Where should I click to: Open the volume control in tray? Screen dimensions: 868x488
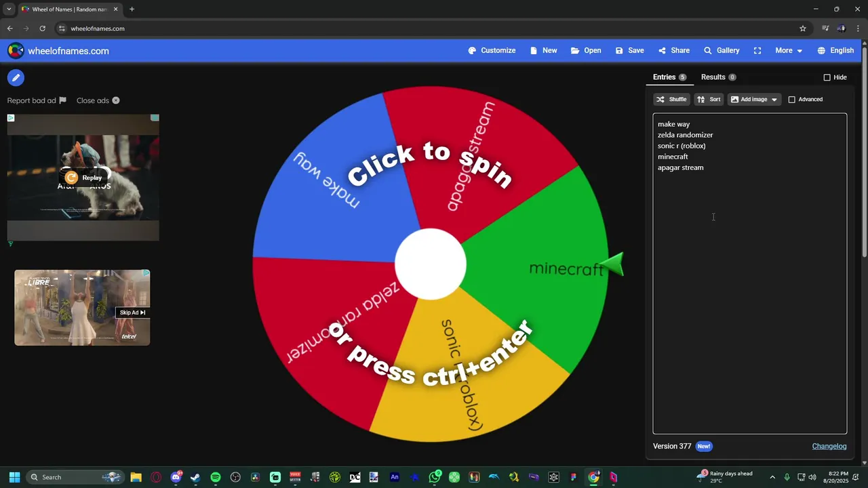click(x=812, y=477)
